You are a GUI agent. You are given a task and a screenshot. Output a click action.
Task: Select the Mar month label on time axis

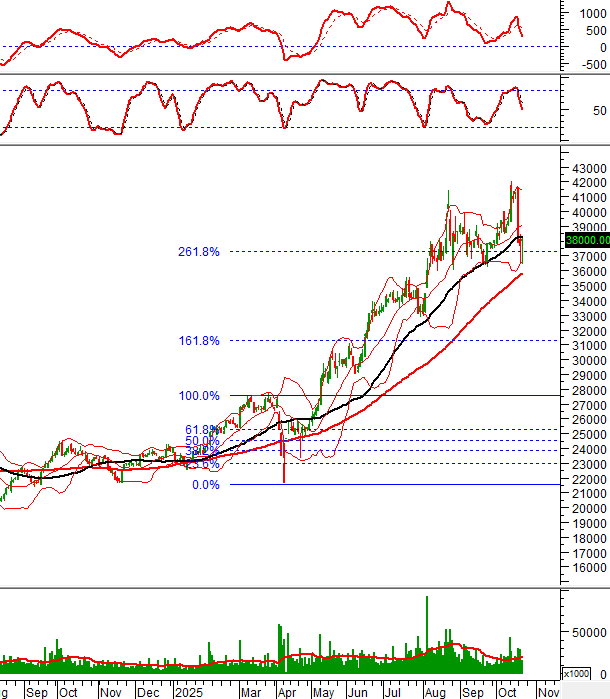click(248, 691)
